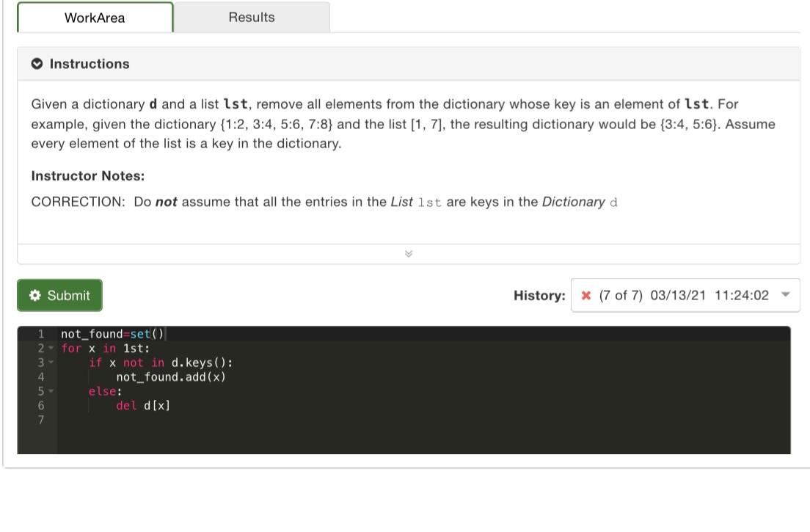Click the 'for x in lst:' code line
The height and width of the screenshot is (532, 810).
pyautogui.click(x=106, y=348)
